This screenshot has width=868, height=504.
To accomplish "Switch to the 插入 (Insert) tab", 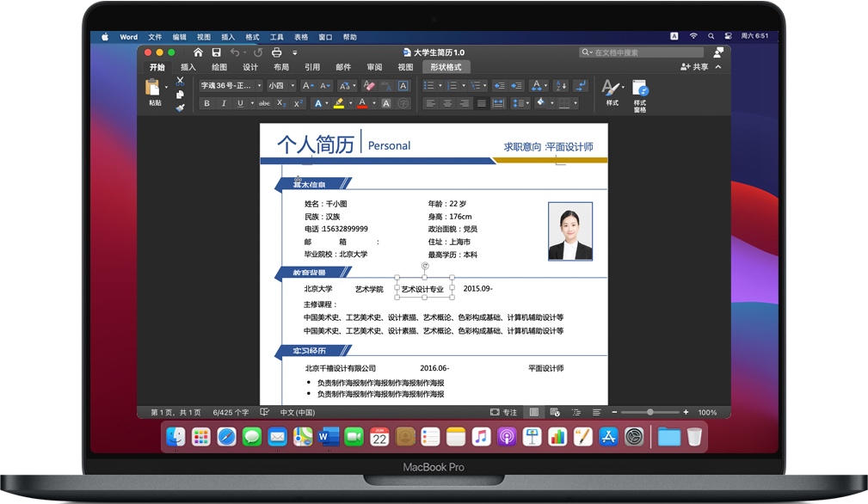I will point(188,67).
